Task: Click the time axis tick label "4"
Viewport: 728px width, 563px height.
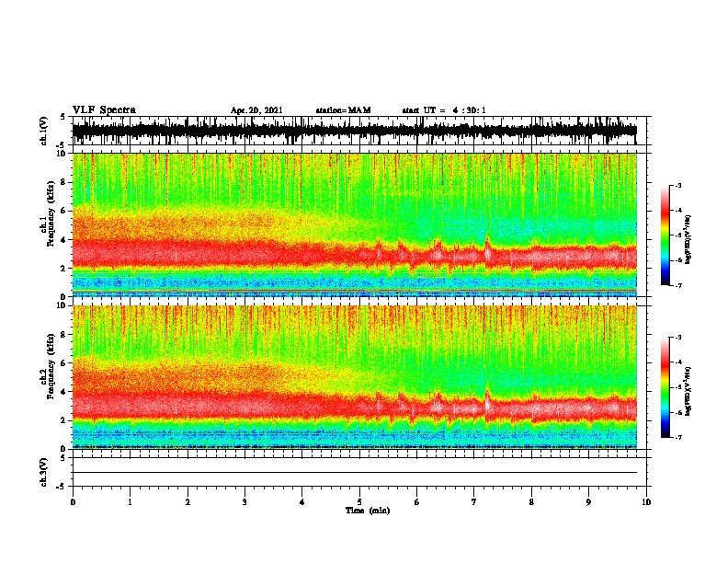Action: pos(301,501)
